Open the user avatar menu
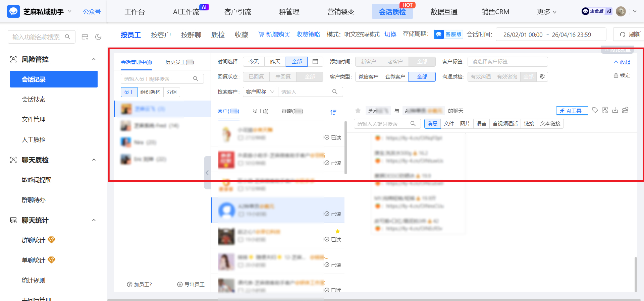This screenshot has height=301, width=644. (x=621, y=11)
